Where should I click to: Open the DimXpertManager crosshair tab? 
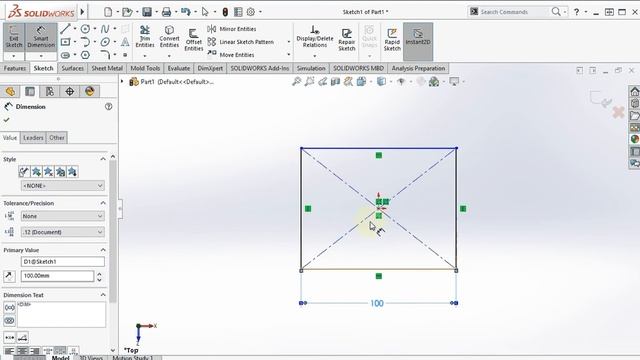click(x=70, y=91)
